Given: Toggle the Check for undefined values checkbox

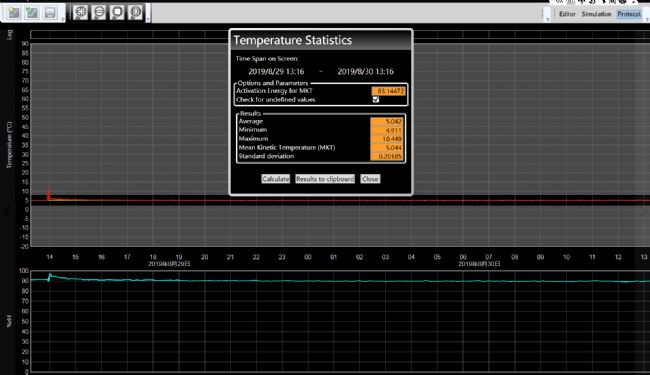Looking at the screenshot, I should [x=376, y=99].
